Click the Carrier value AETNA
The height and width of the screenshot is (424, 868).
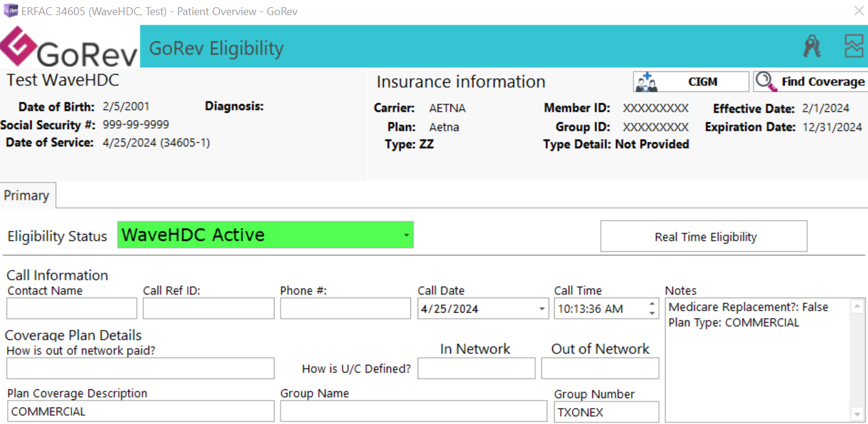click(447, 109)
